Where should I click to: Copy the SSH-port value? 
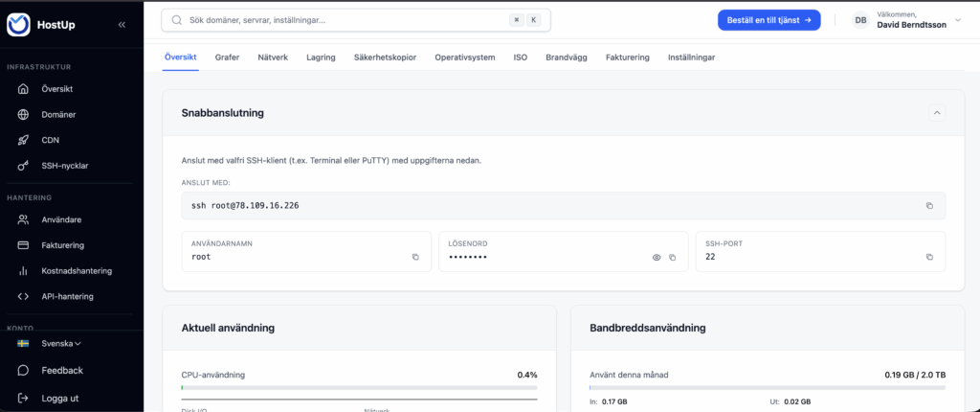pos(929,257)
